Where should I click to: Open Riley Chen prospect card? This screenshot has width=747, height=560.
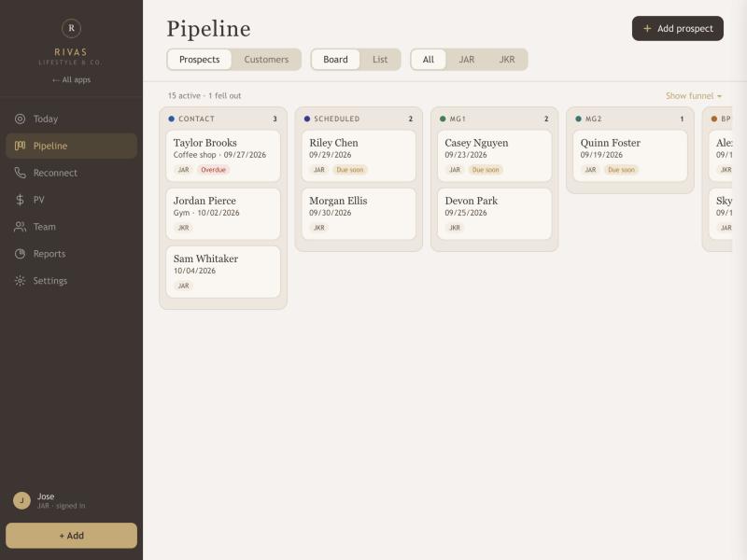pos(359,156)
